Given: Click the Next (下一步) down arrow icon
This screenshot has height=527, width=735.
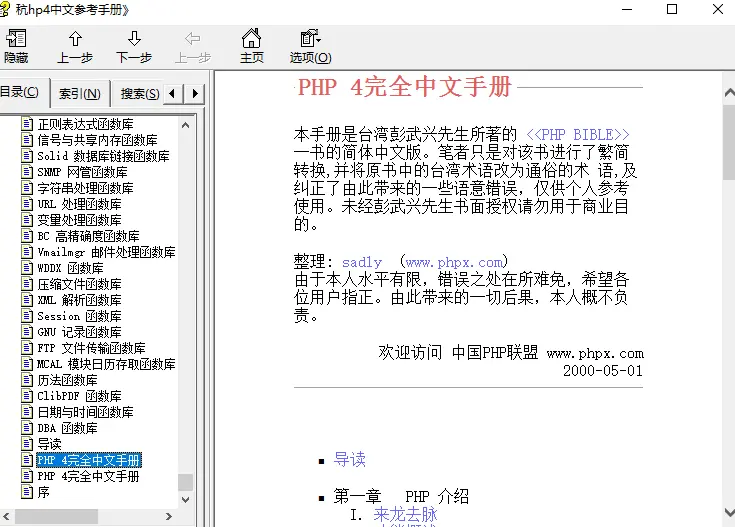Looking at the screenshot, I should 134,40.
